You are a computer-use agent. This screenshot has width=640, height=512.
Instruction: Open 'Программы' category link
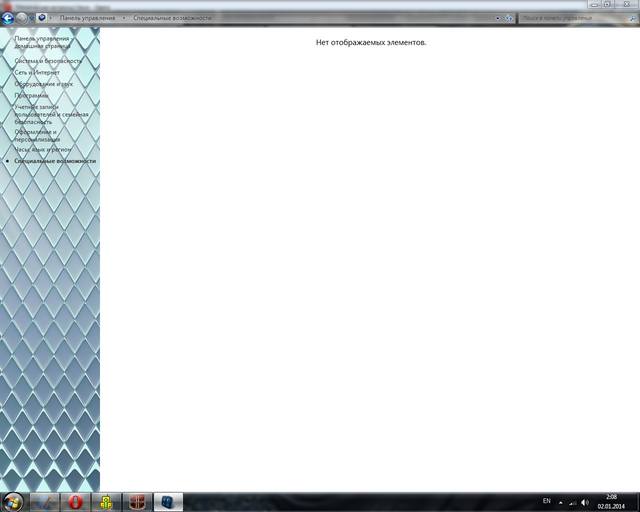[31, 95]
